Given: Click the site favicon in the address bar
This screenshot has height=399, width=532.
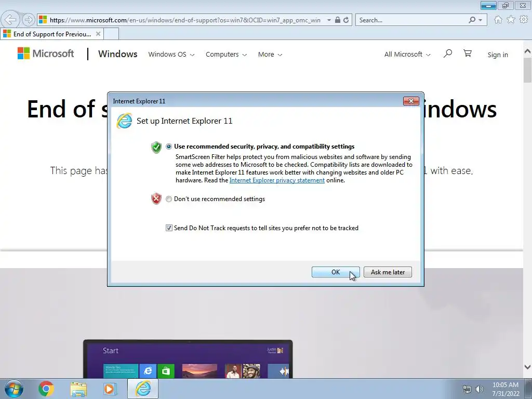Looking at the screenshot, I should [x=43, y=20].
